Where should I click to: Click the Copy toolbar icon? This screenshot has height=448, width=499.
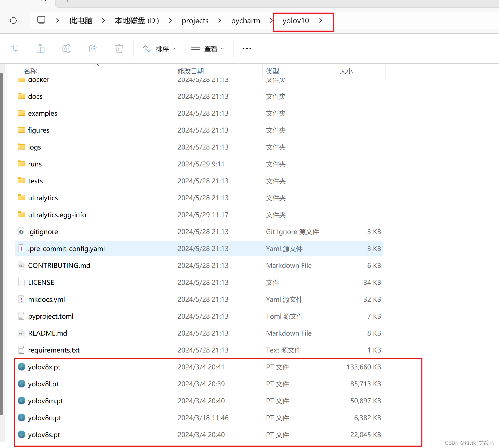14,49
